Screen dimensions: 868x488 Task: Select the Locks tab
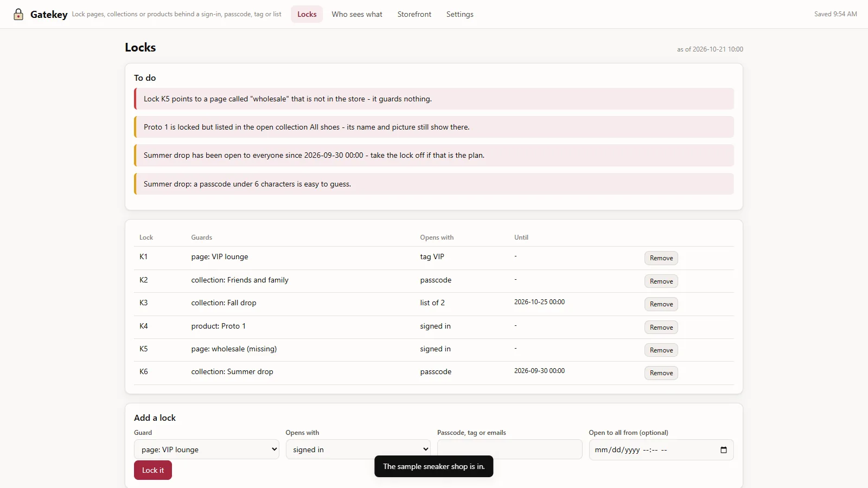(x=307, y=14)
